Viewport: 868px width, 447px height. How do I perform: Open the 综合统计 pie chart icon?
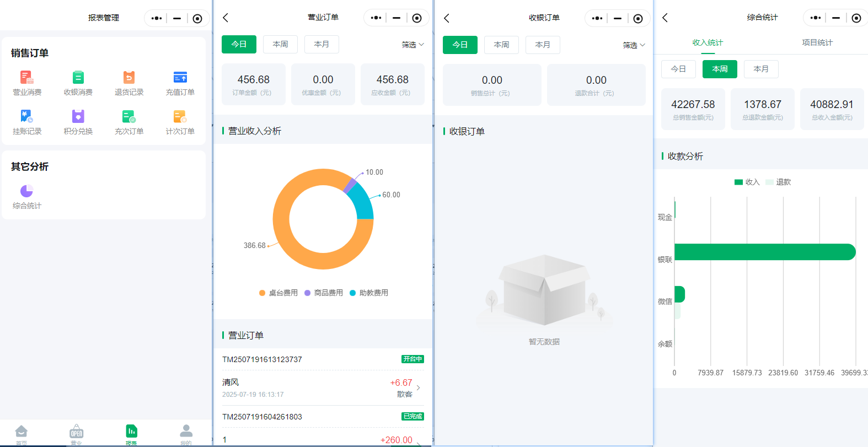[27, 191]
